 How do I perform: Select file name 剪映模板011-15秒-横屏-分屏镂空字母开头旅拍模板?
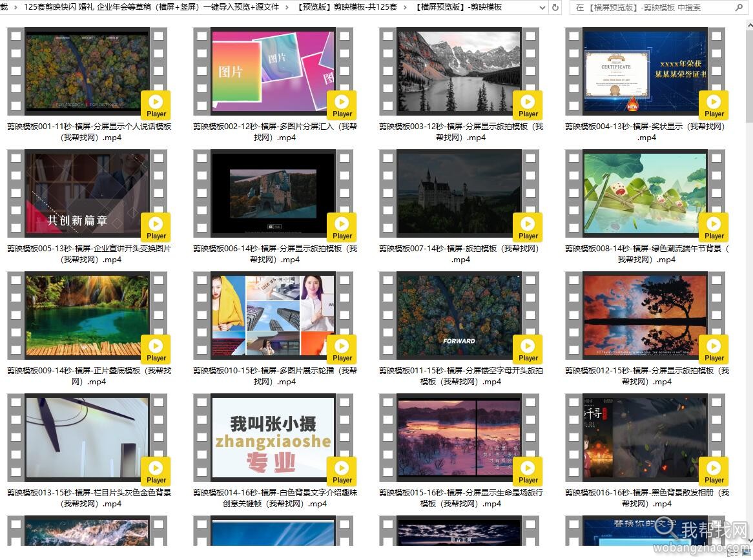tap(461, 376)
